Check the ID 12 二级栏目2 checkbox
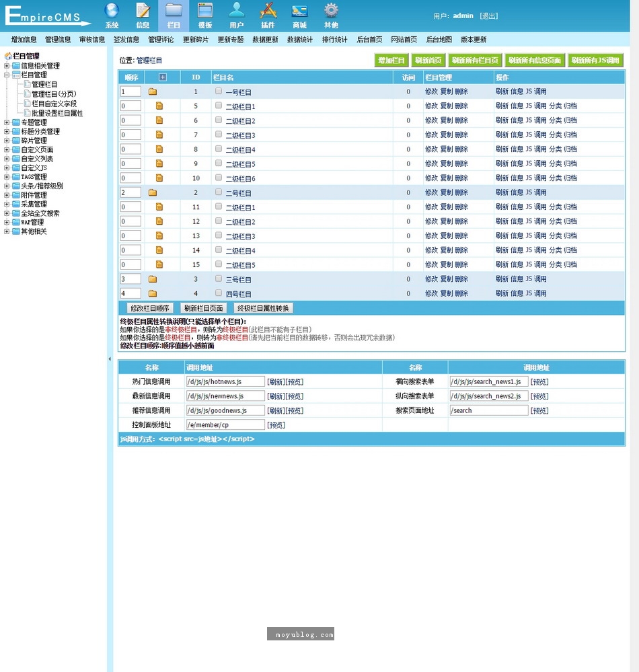Image resolution: width=639 pixels, height=672 pixels. click(219, 221)
